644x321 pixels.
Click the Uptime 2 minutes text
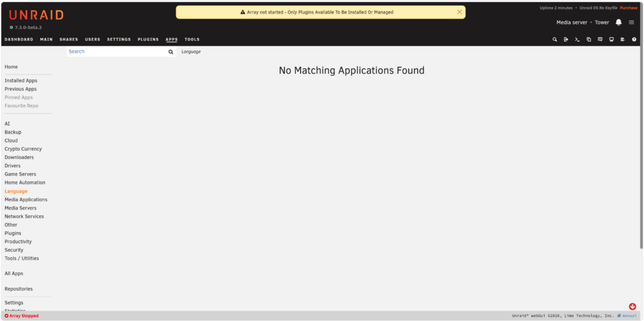556,8
